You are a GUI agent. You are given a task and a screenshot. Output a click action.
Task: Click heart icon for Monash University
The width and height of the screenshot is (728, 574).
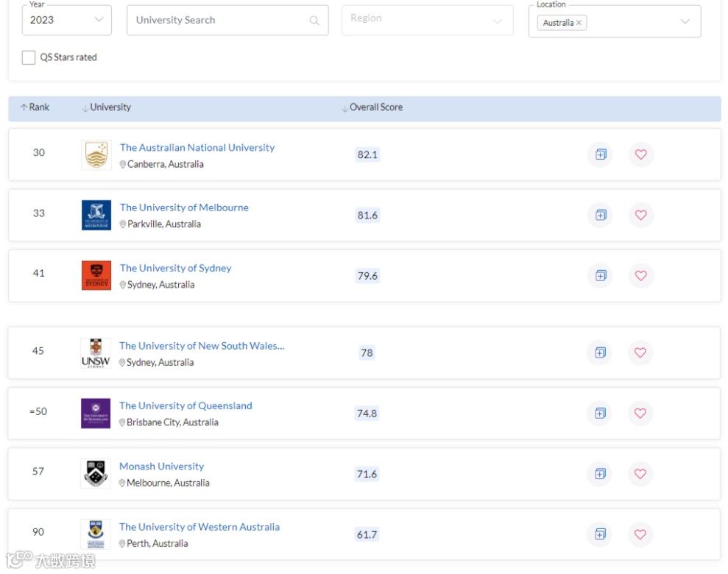click(640, 473)
